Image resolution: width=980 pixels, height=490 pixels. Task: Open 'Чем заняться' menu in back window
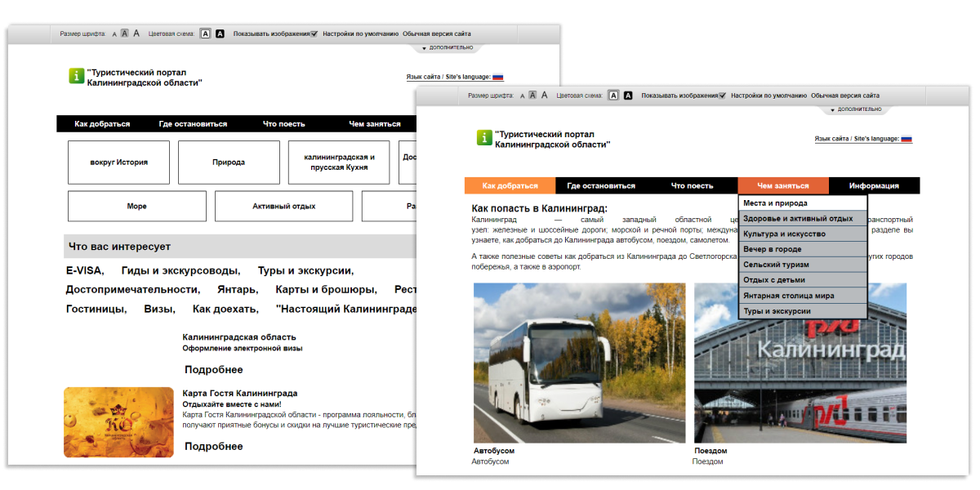(375, 124)
